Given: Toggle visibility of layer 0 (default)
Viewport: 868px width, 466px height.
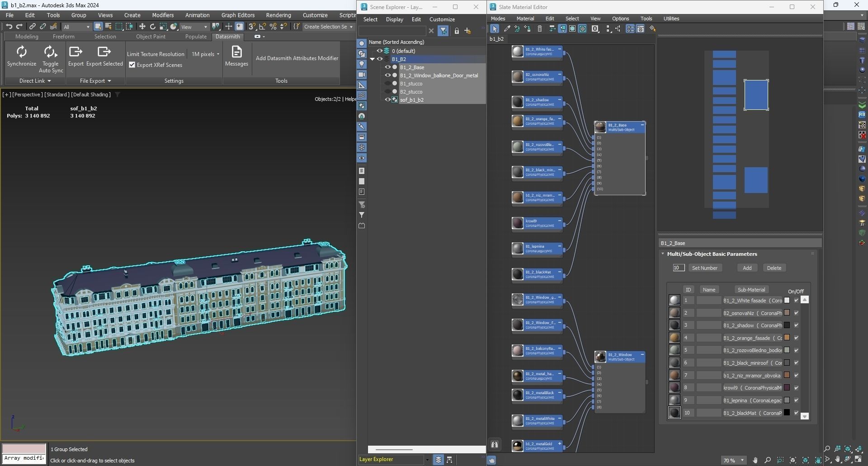Looking at the screenshot, I should tap(380, 51).
